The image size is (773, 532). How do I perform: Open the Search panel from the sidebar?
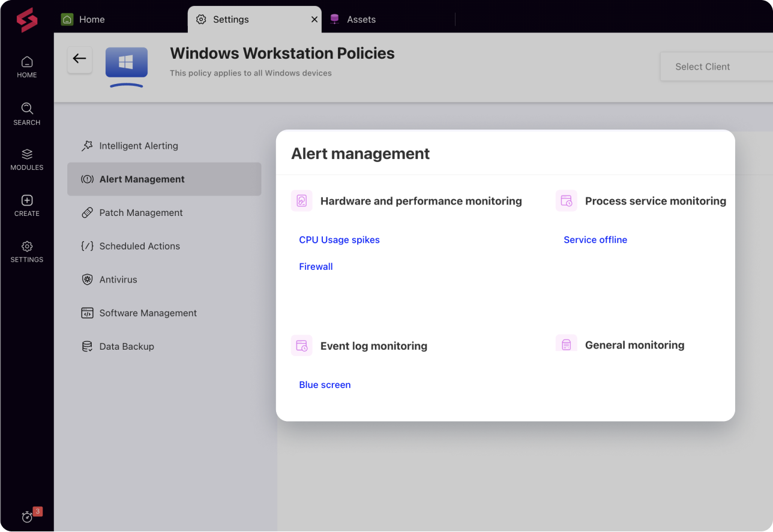click(26, 114)
